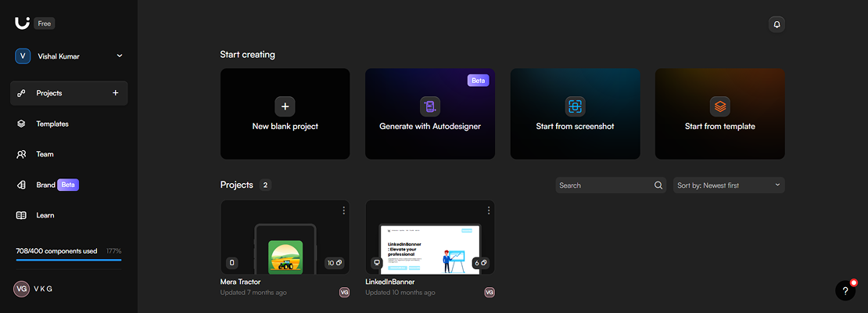
Task: Open LinkedInBanner three-dot options menu
Action: (x=489, y=210)
